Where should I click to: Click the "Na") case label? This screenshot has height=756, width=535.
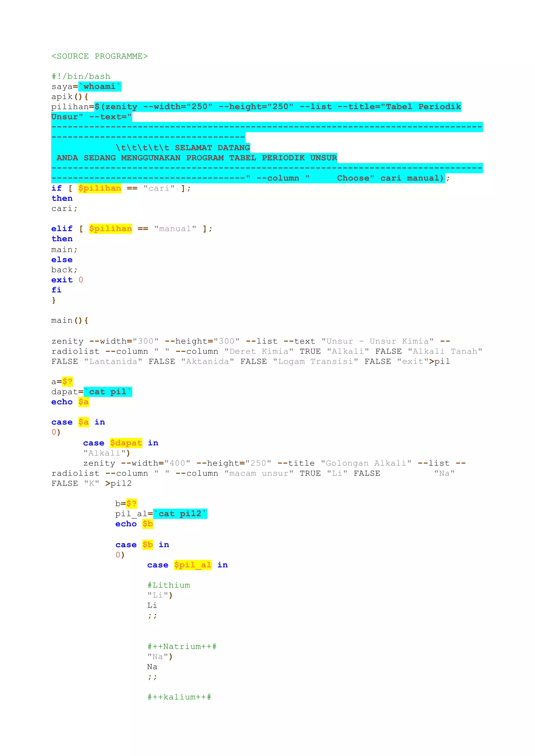coord(160,657)
